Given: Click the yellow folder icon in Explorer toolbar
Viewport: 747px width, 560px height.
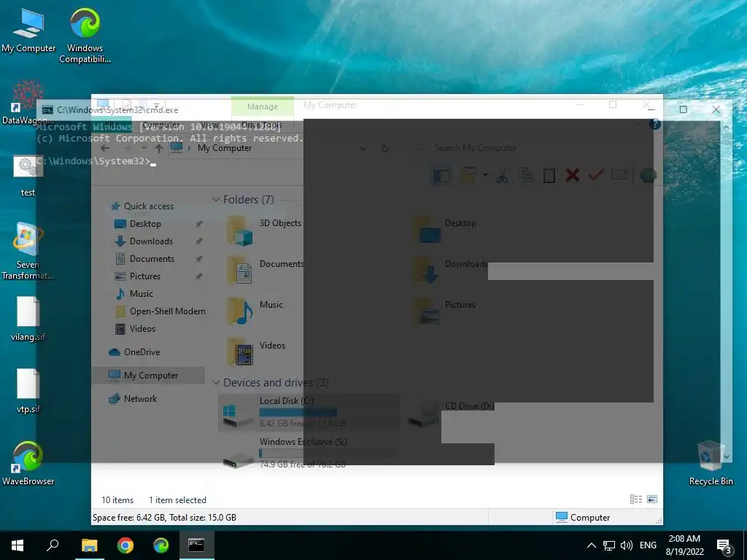Looking at the screenshot, I should pos(468,175).
